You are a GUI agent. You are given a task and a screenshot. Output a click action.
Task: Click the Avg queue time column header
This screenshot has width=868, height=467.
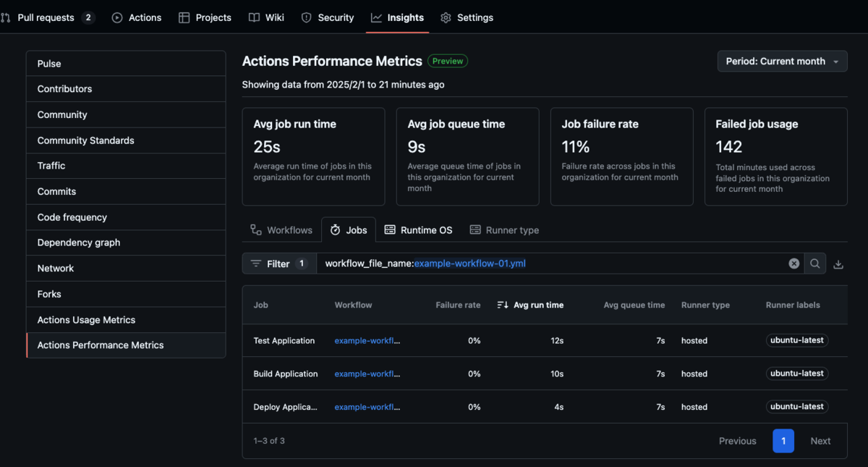tap(634, 305)
